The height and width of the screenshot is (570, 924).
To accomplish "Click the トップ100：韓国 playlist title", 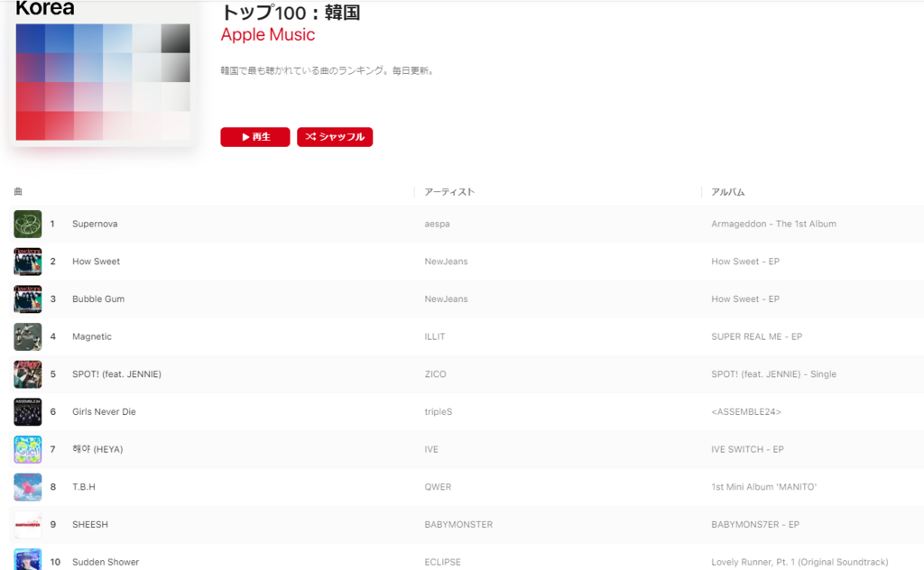I will (290, 12).
